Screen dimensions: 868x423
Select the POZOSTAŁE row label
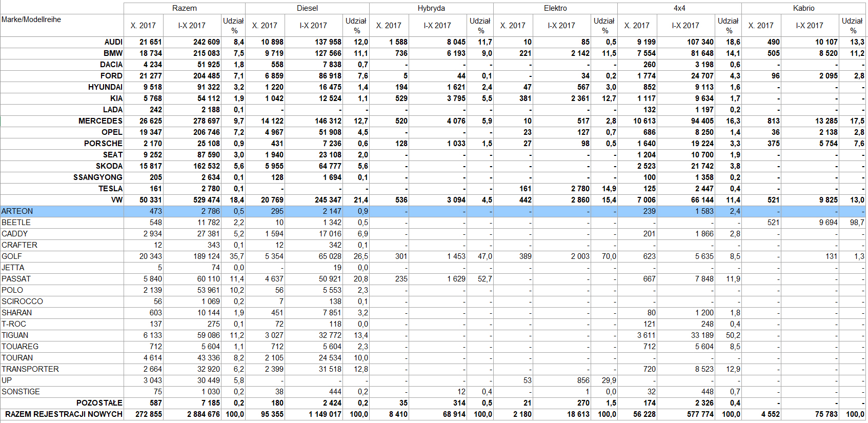pos(99,403)
